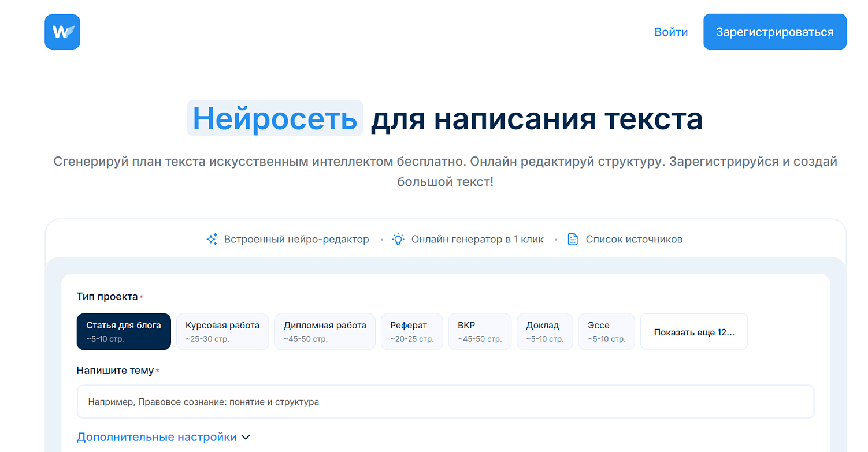Click the sparkle neuro-editor icon
Viewport: 868px width, 452px height.
point(212,239)
